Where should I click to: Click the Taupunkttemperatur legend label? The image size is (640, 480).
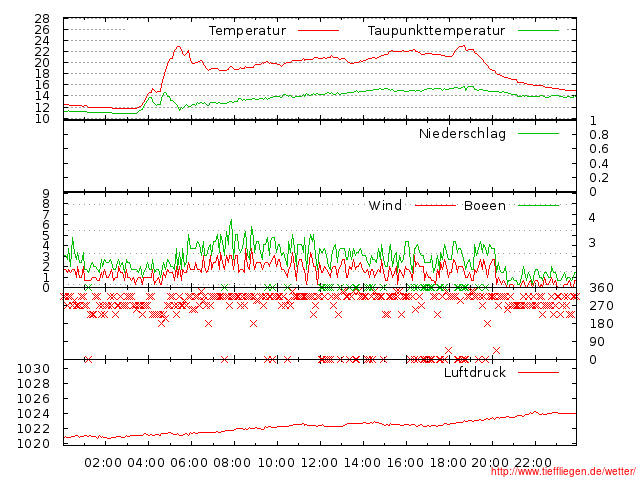pos(436,31)
